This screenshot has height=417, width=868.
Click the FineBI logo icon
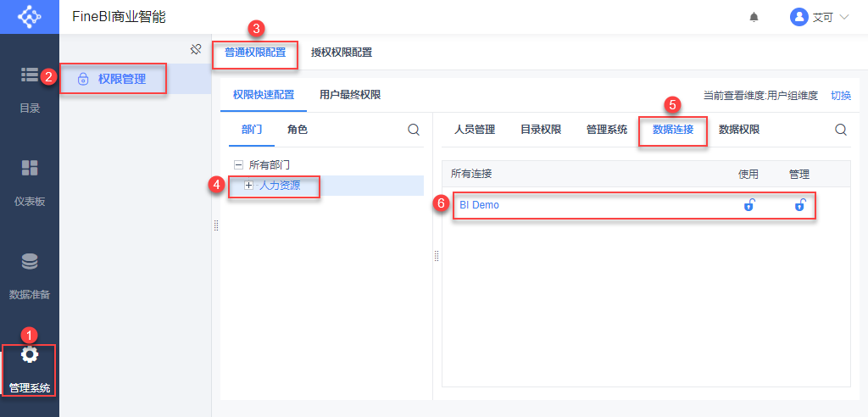[x=29, y=17]
